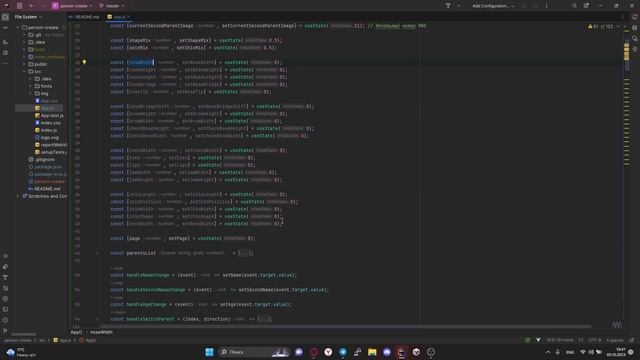Image resolution: width=640 pixels, height=360 pixels.
Task: Click the build hammer icon in the toolbar
Action: 448,6
